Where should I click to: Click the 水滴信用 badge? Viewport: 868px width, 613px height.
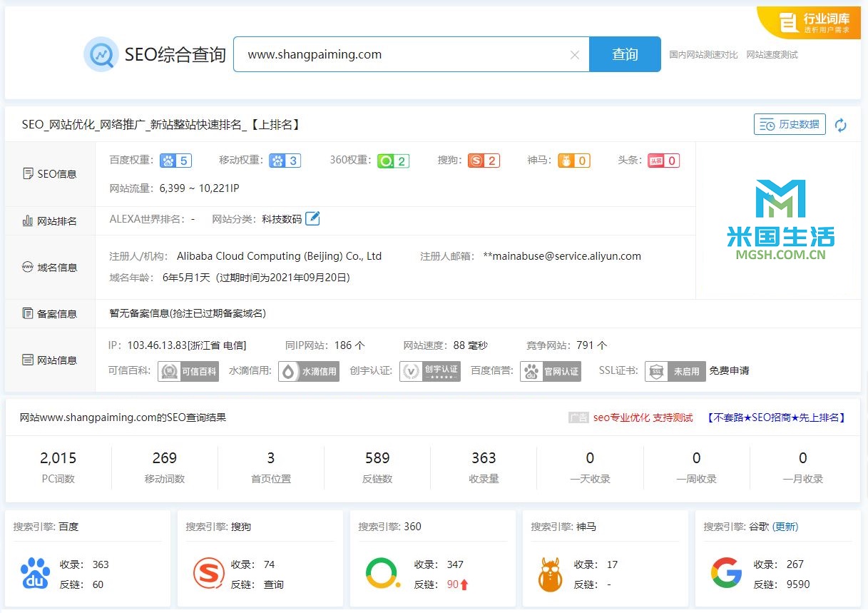(309, 371)
